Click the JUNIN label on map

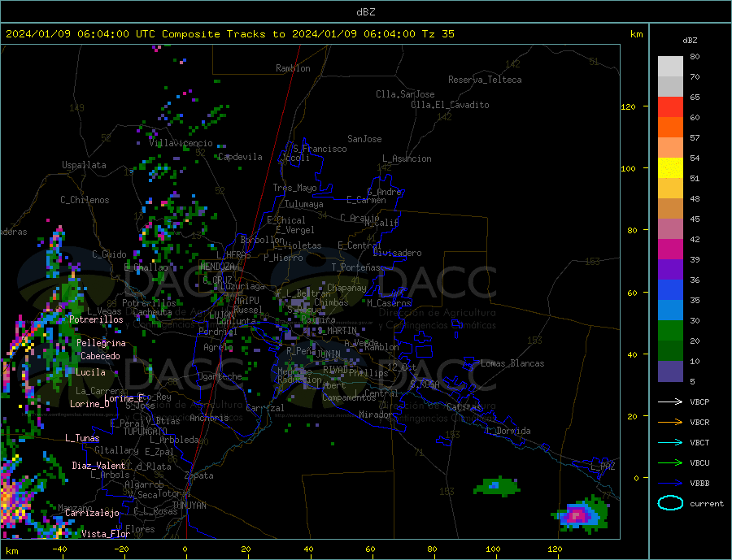click(329, 354)
